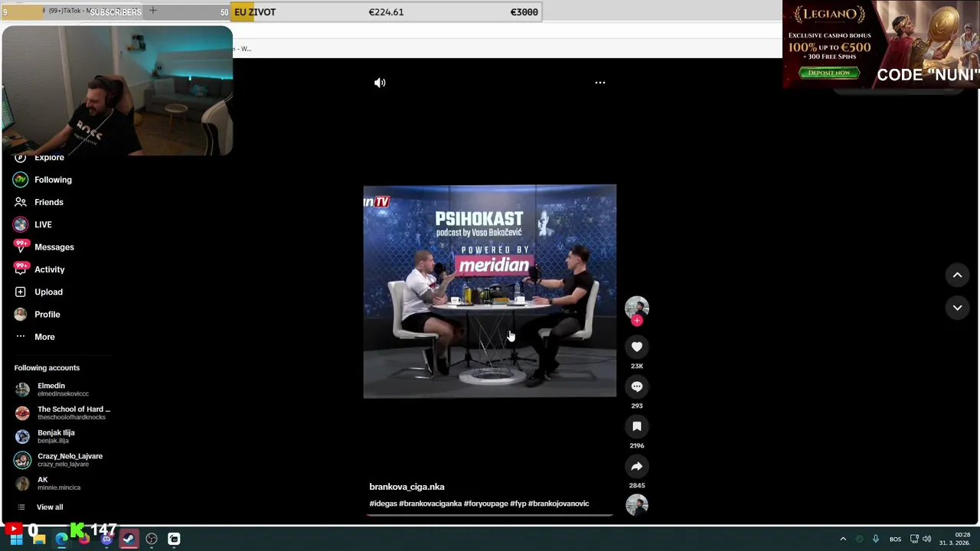The height and width of the screenshot is (551, 980).
Task: Expand following list with View all
Action: tap(50, 507)
